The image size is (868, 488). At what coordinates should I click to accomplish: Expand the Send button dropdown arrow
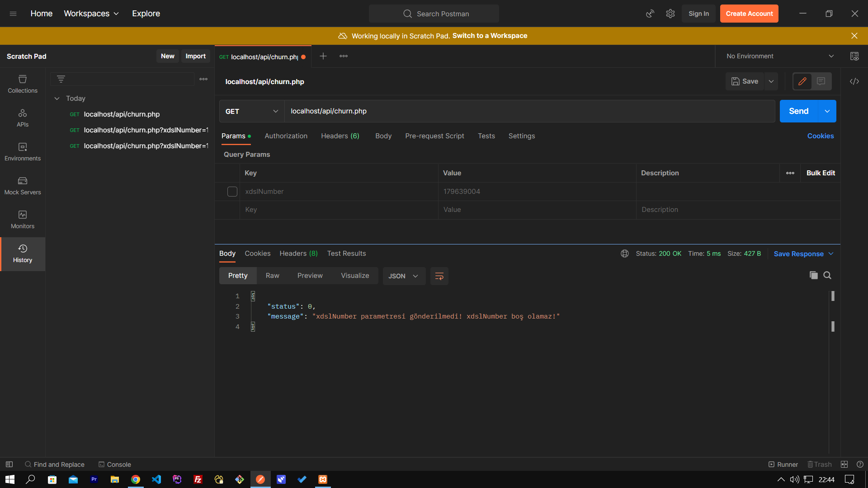[829, 111]
